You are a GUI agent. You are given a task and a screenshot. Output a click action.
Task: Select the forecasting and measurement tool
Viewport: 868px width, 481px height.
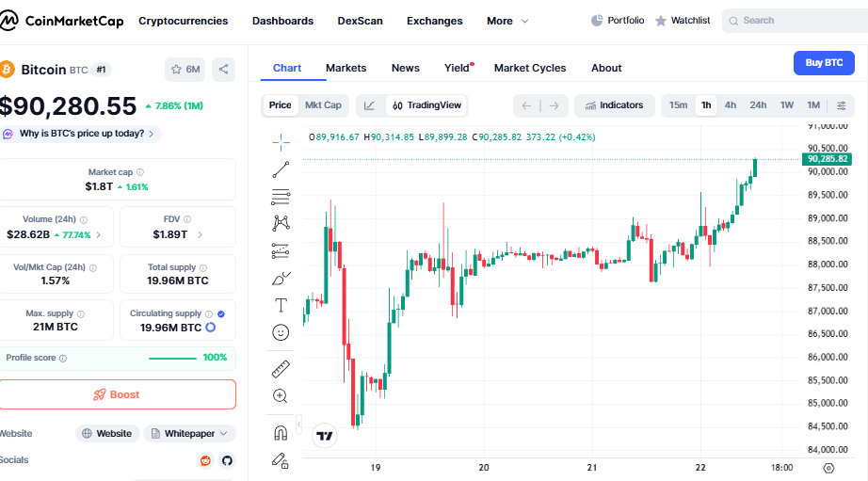pos(281,250)
